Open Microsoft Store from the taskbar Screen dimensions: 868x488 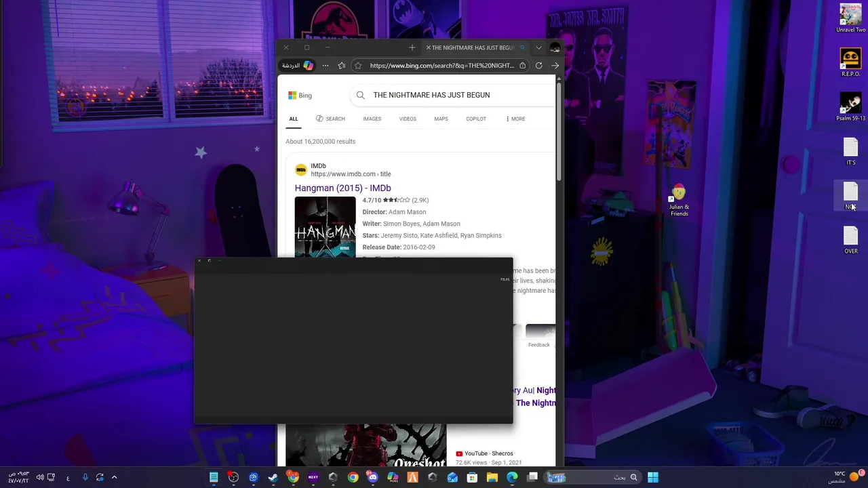click(x=472, y=477)
